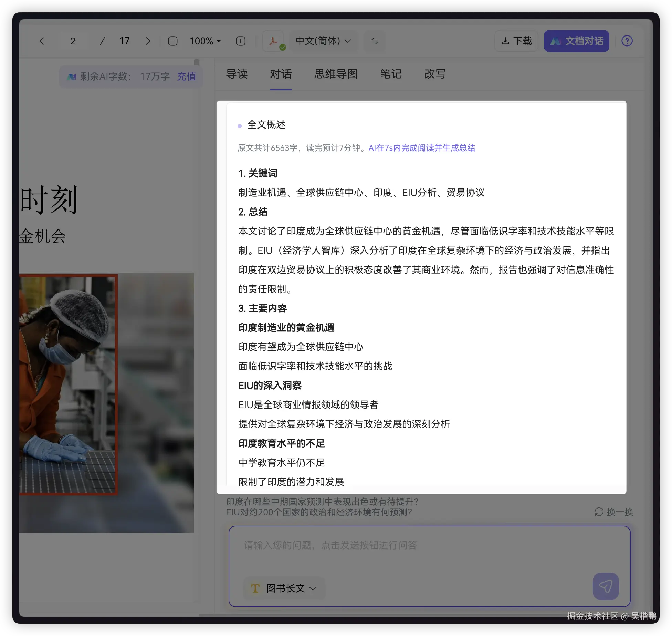The height and width of the screenshot is (636, 672).
Task: Click the swap languages arrows icon
Action: [375, 41]
